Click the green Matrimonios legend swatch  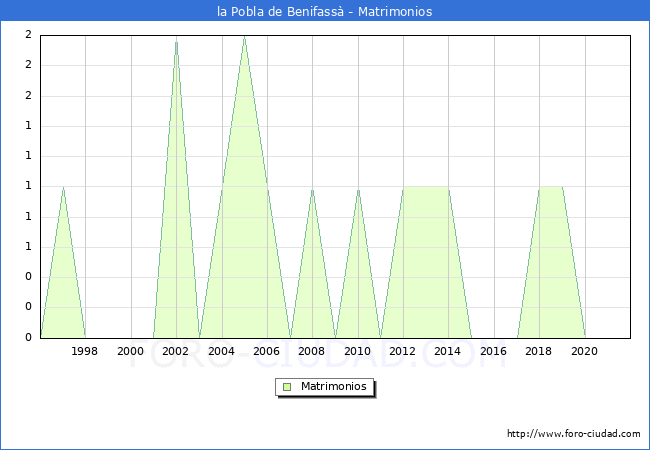click(x=287, y=387)
